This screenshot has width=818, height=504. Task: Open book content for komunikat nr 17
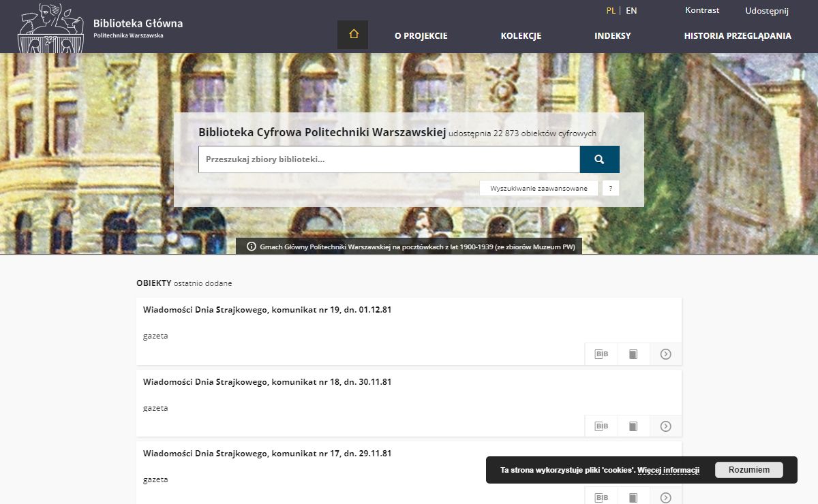click(633, 497)
